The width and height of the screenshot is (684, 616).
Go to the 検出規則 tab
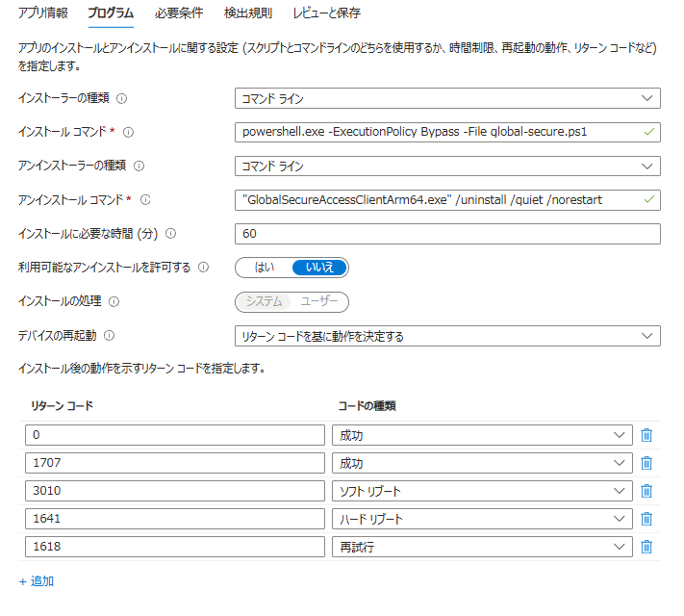(248, 14)
